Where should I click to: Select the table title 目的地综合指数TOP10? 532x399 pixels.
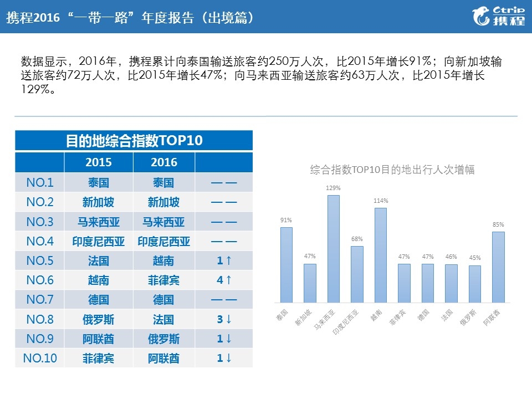(134, 140)
